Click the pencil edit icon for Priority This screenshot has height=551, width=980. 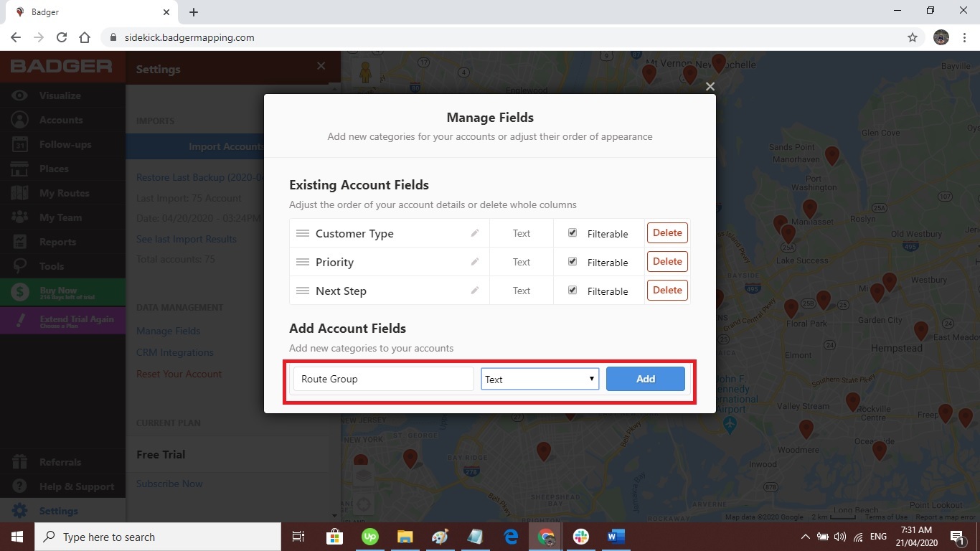click(474, 262)
